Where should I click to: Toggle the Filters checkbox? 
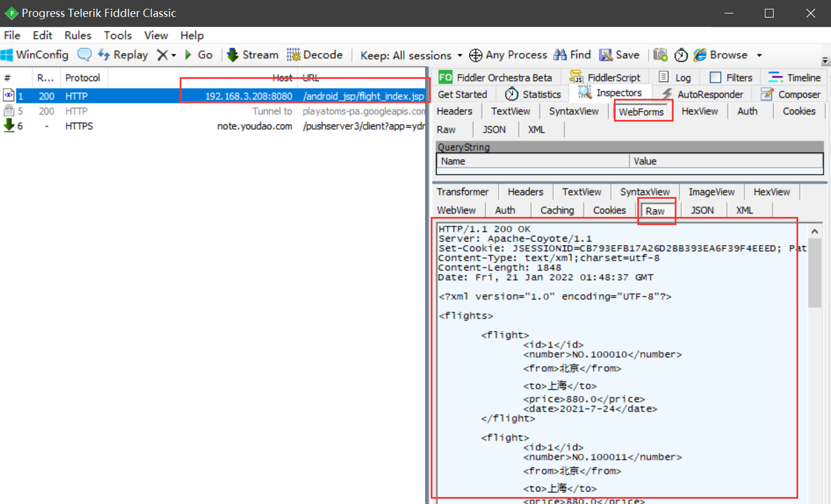715,77
